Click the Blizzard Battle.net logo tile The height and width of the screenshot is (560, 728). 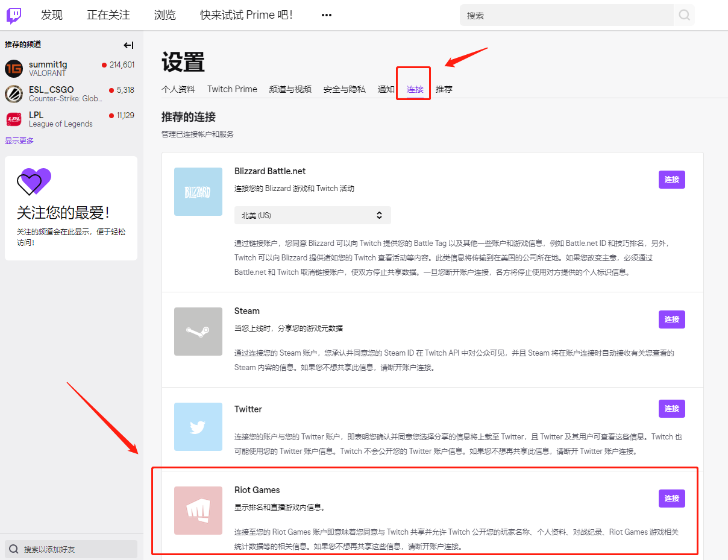[198, 192]
